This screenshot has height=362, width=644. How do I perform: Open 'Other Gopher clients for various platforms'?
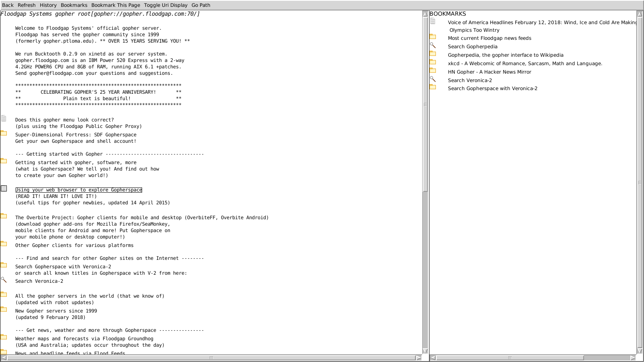click(74, 245)
